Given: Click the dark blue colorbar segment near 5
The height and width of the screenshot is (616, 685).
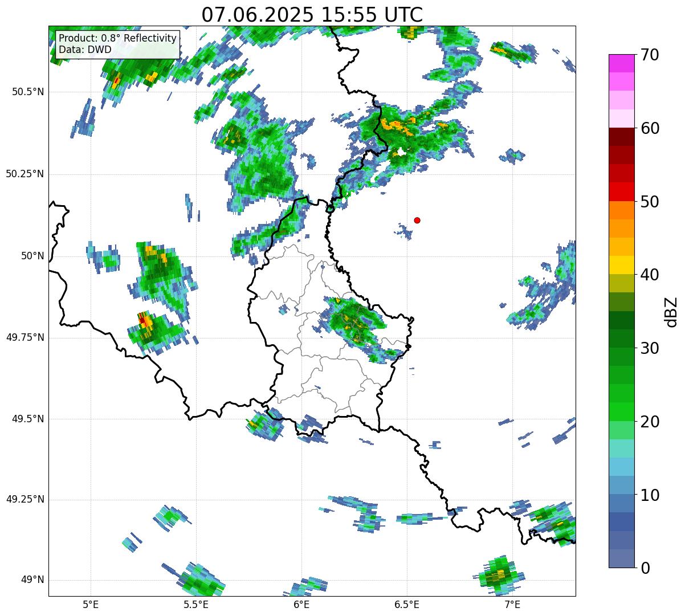Looking at the screenshot, I should [622, 522].
